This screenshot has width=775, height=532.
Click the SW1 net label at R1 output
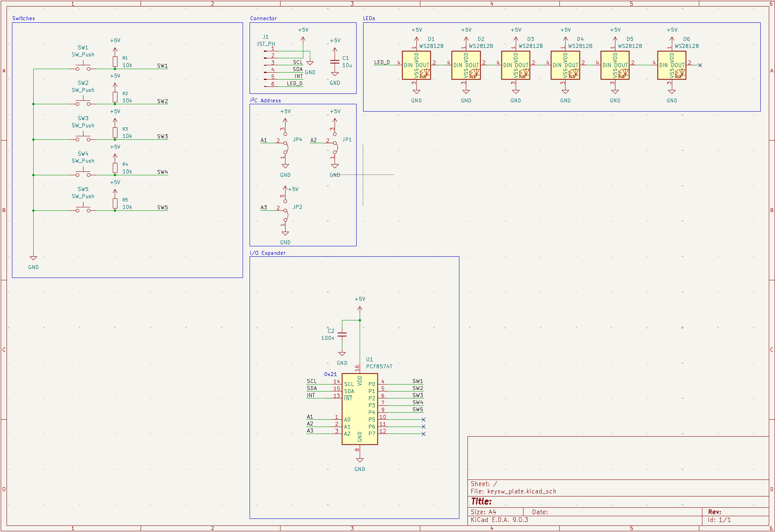(163, 66)
